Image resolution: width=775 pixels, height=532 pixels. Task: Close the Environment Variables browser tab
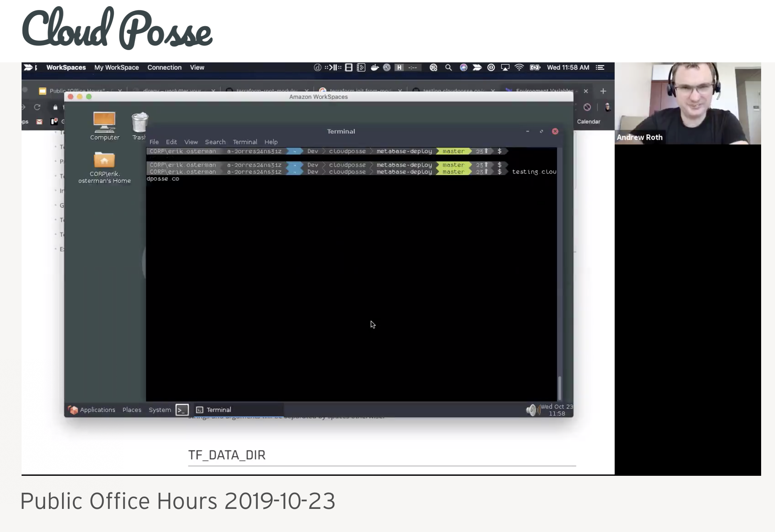coord(586,91)
